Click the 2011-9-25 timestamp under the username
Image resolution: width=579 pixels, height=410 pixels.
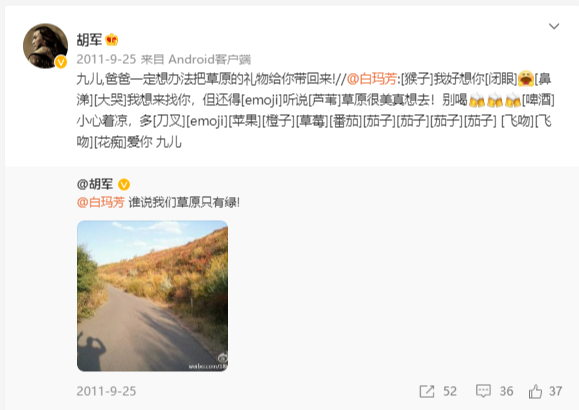coord(106,59)
